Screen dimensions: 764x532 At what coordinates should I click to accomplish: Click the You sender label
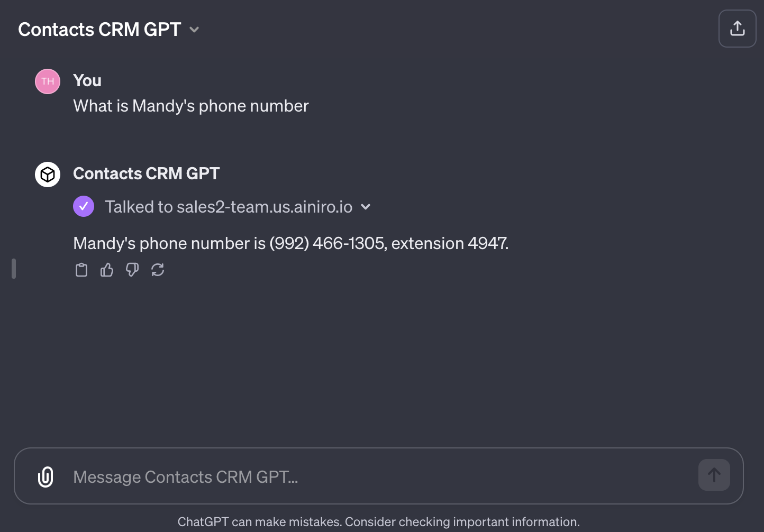[x=87, y=80]
